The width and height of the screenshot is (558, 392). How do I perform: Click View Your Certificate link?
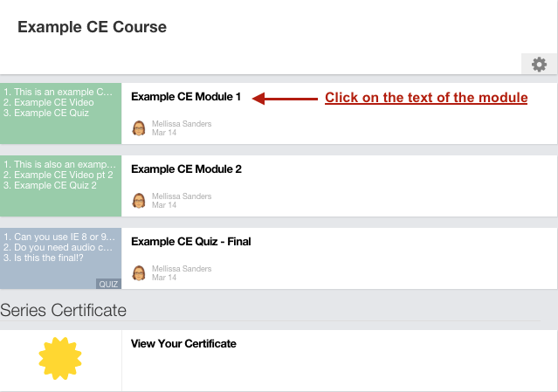tap(183, 344)
